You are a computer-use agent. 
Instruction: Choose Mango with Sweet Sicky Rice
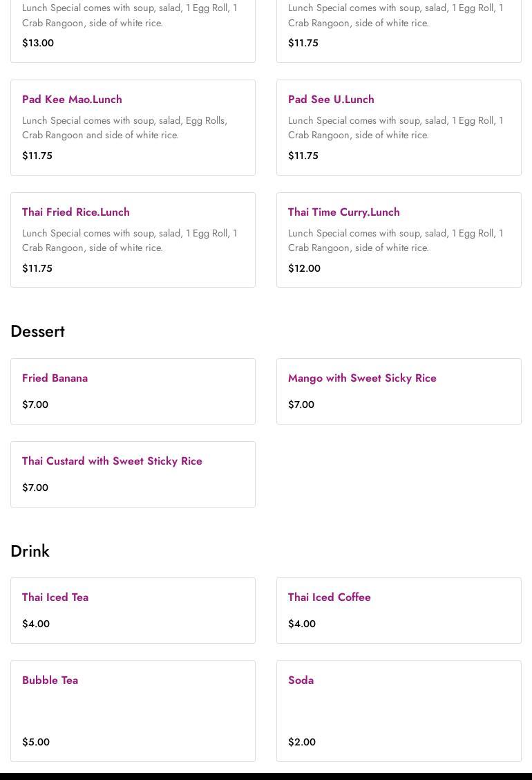click(x=362, y=378)
